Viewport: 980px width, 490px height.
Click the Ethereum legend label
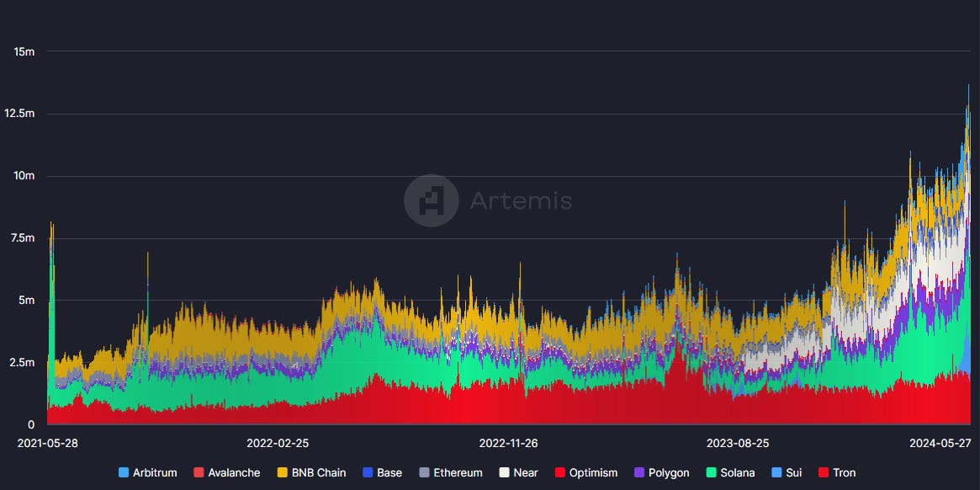(458, 473)
